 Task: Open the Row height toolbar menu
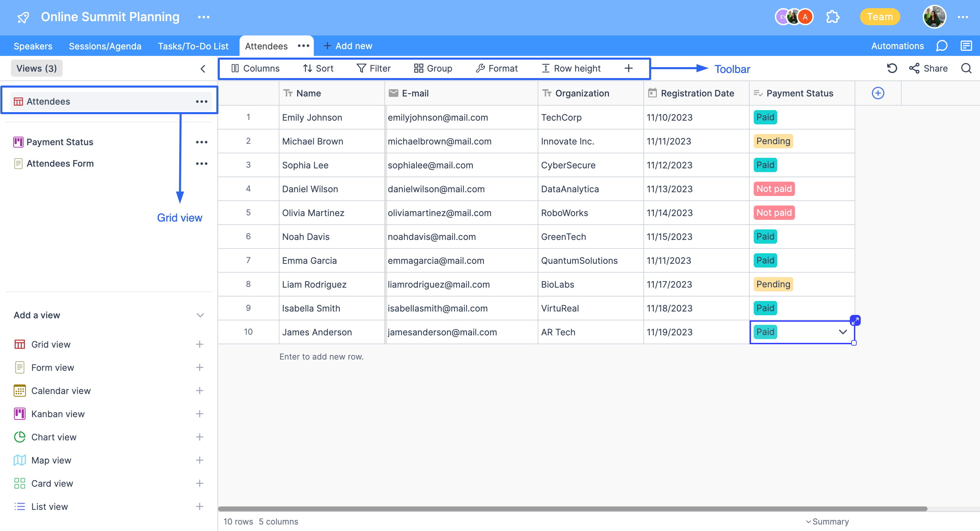pyautogui.click(x=571, y=69)
